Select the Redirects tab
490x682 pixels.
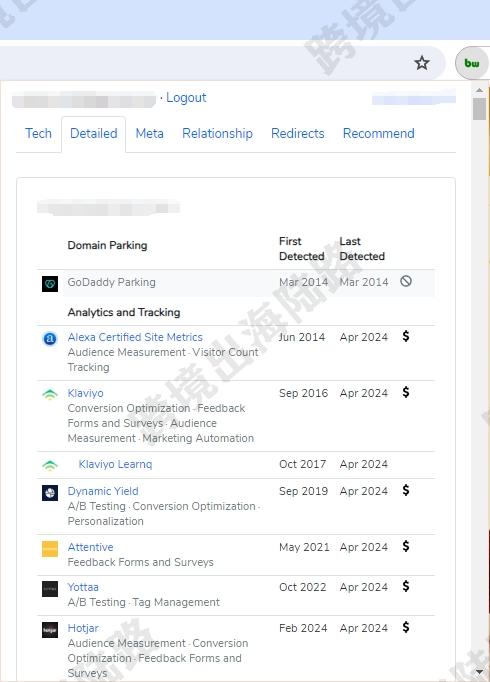coord(298,134)
